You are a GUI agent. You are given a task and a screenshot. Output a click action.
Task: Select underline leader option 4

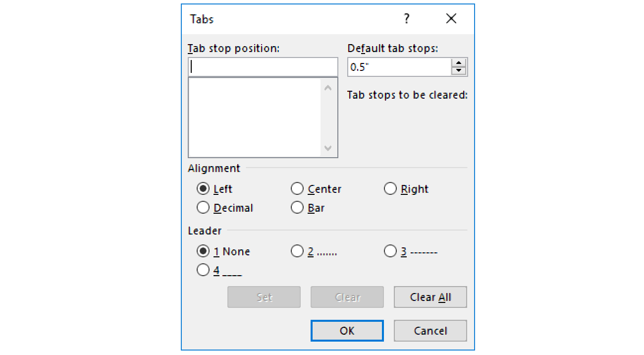(x=203, y=270)
